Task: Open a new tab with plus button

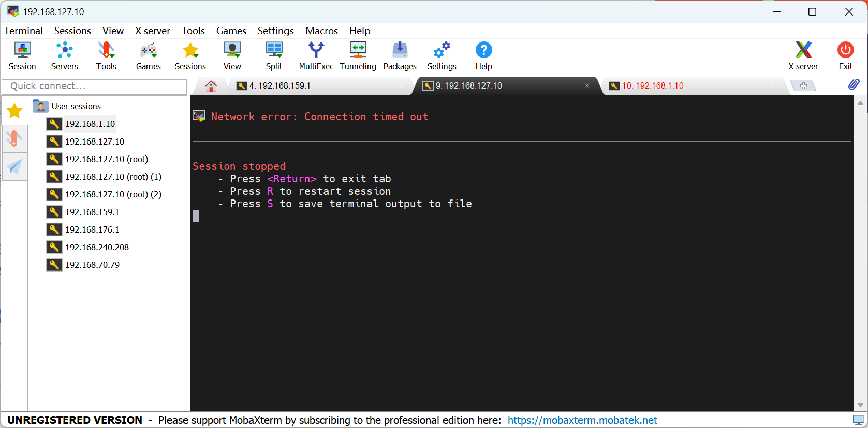Action: tap(803, 86)
